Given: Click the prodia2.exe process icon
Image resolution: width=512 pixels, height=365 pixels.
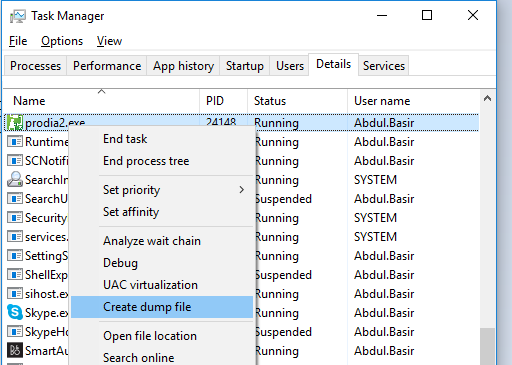Looking at the screenshot, I should coord(15,123).
